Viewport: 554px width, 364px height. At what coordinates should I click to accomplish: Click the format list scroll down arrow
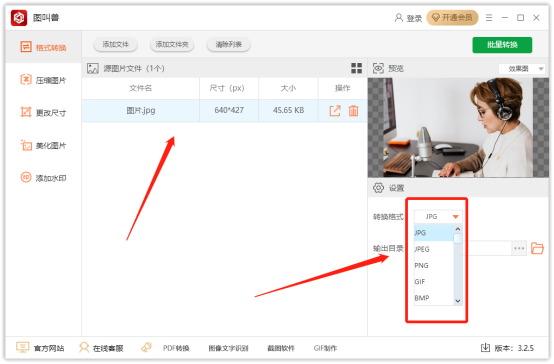click(458, 301)
